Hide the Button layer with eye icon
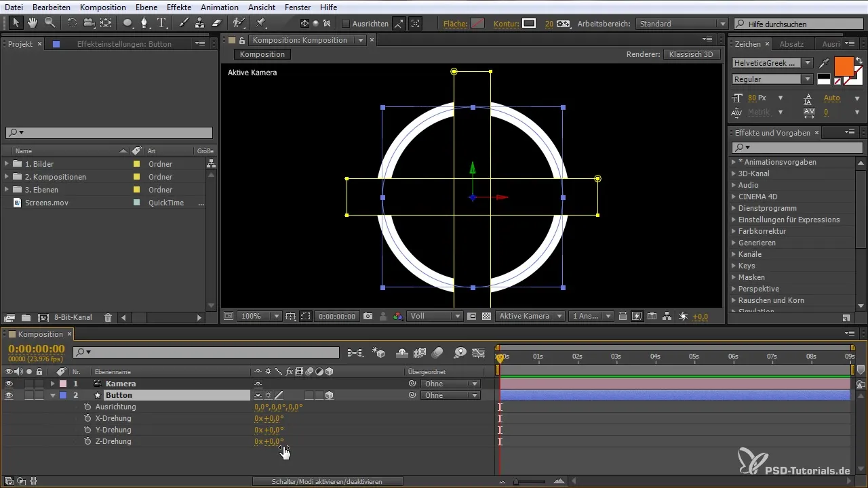This screenshot has width=868, height=488. tap(9, 395)
